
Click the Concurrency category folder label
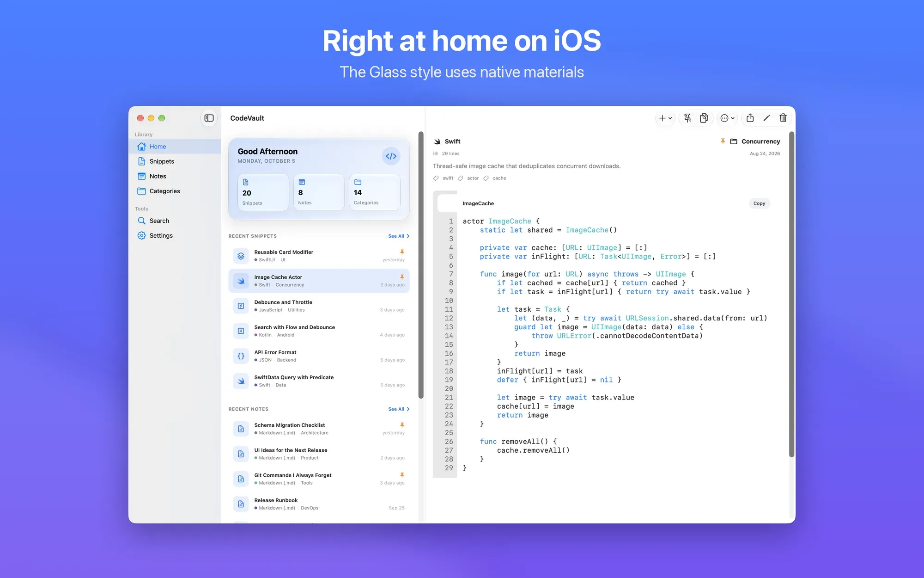click(755, 141)
